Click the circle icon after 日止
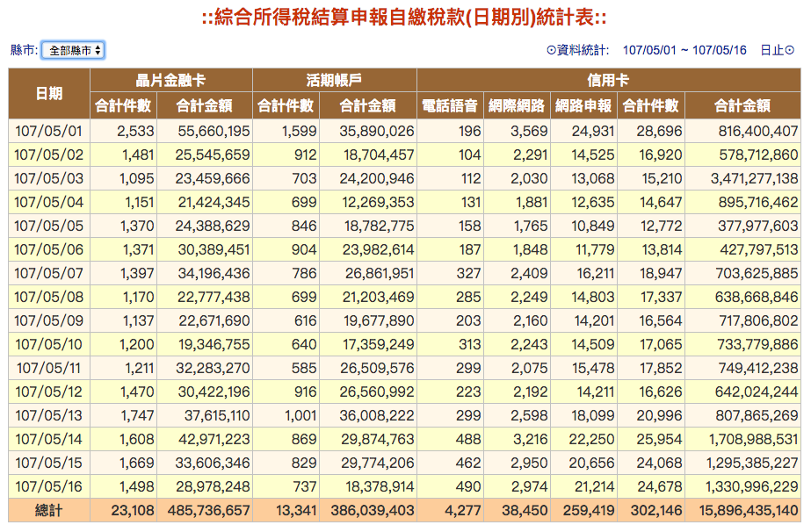The height and width of the screenshot is (532, 811). click(x=790, y=50)
